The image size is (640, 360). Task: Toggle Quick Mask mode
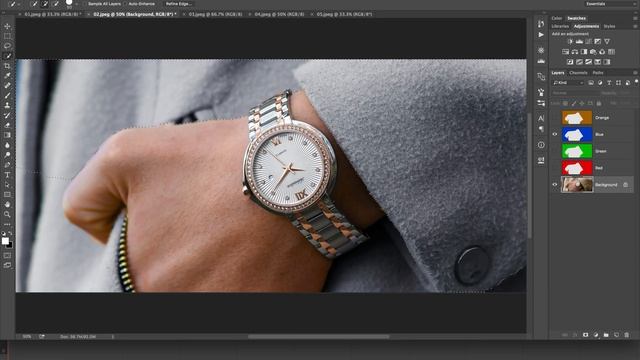click(7, 256)
